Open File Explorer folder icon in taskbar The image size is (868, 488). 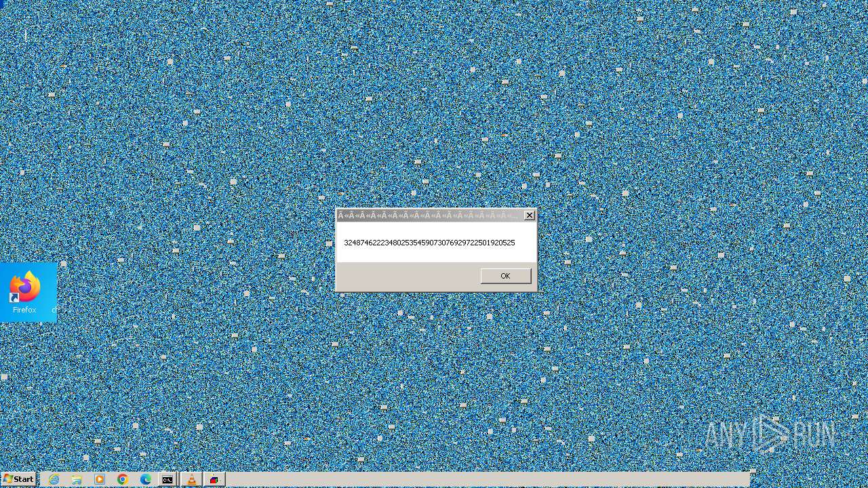coord(77,479)
